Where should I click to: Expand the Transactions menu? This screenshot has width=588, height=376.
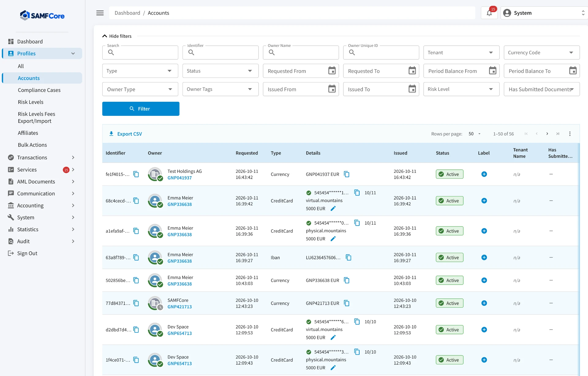tap(42, 158)
